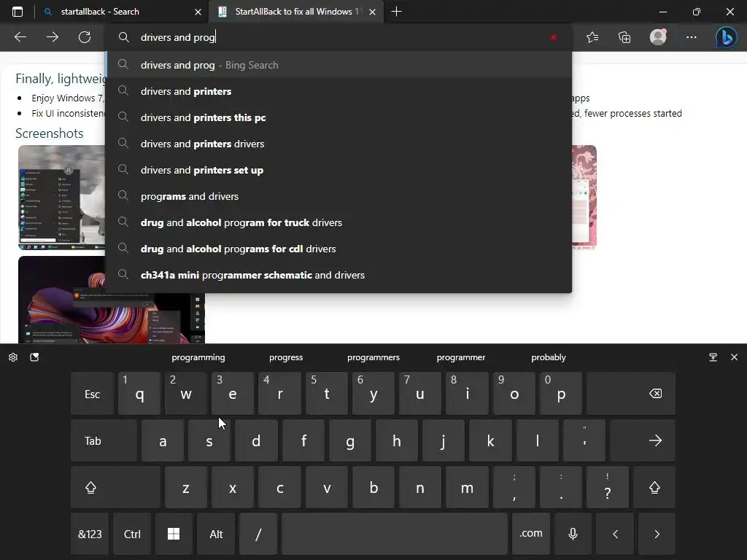The width and height of the screenshot is (747, 560).
Task: Tap the letter g key
Action: [x=349, y=440]
